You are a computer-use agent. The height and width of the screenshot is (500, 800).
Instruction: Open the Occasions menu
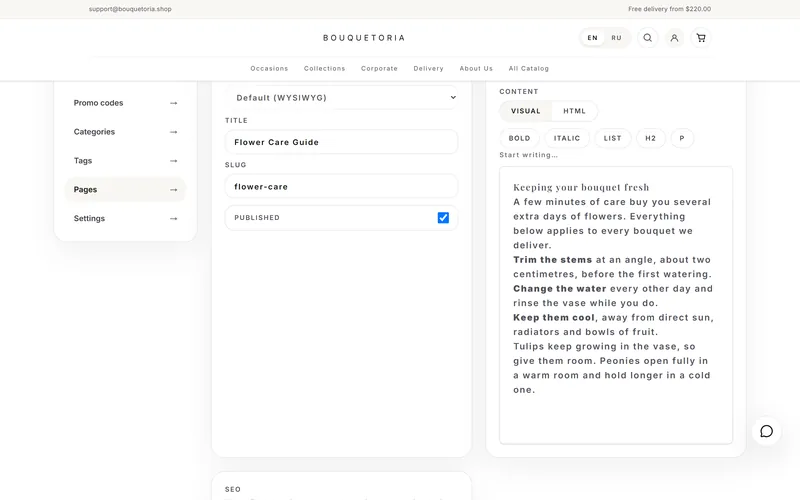coord(269,68)
